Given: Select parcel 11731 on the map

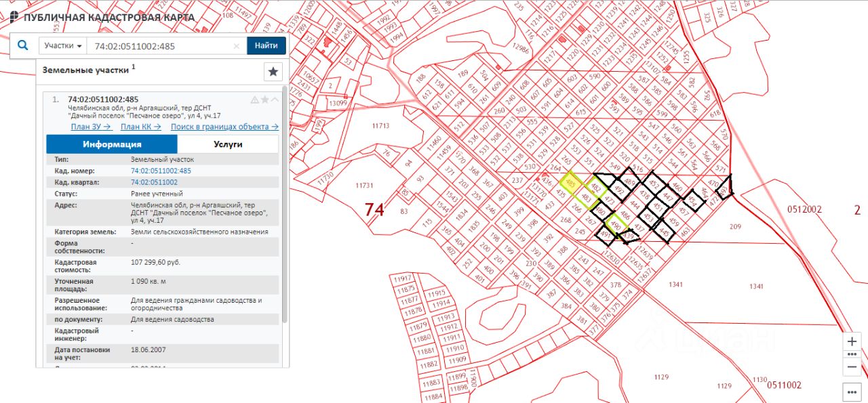Looking at the screenshot, I should 365,185.
